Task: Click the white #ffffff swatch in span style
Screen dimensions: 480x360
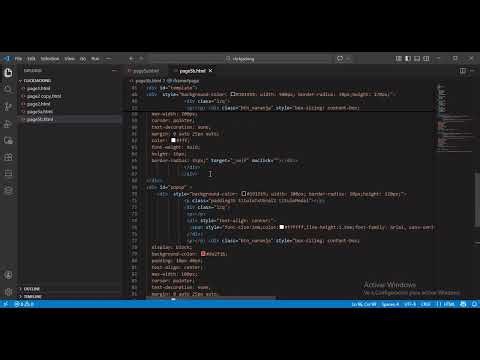Action: [x=282, y=227]
